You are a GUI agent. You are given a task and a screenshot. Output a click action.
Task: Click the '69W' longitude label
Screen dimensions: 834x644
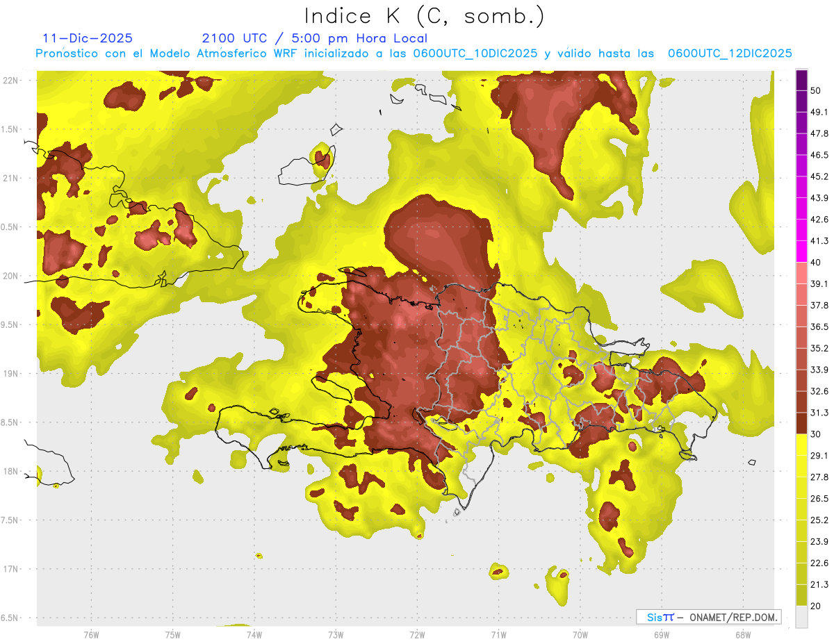[x=661, y=634]
